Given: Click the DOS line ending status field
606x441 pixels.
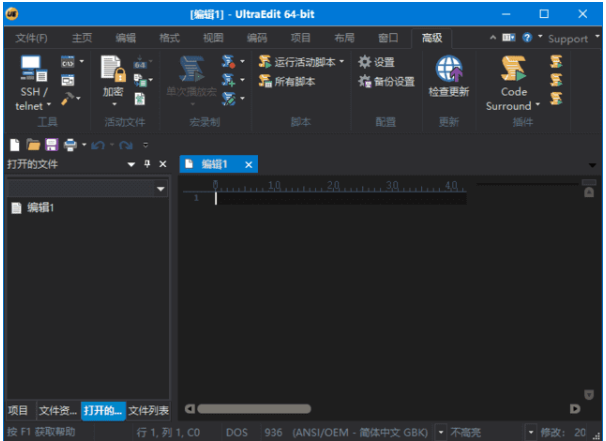Looking at the screenshot, I should click(237, 432).
